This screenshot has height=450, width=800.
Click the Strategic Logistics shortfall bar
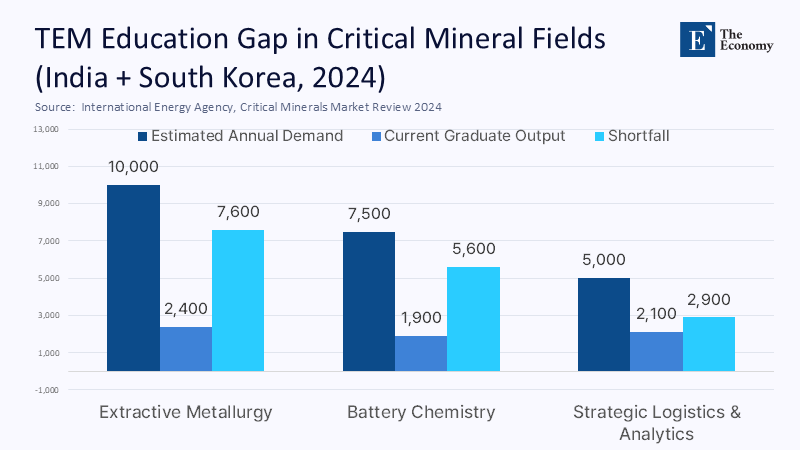pyautogui.click(x=710, y=344)
